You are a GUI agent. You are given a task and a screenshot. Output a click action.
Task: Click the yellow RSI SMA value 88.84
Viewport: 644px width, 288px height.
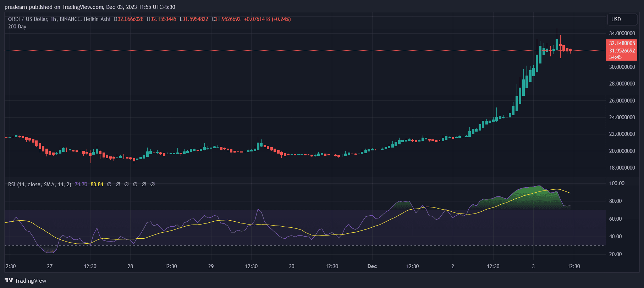point(97,184)
